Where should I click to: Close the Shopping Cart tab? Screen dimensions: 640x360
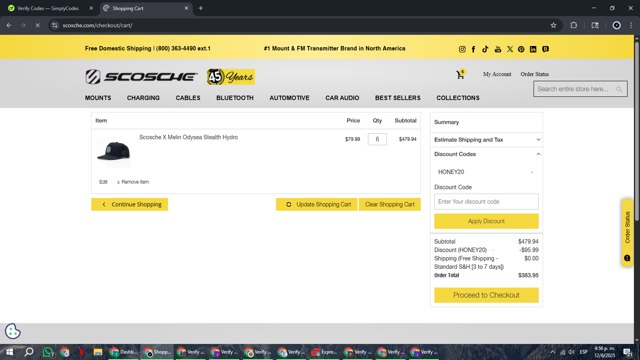coord(187,8)
